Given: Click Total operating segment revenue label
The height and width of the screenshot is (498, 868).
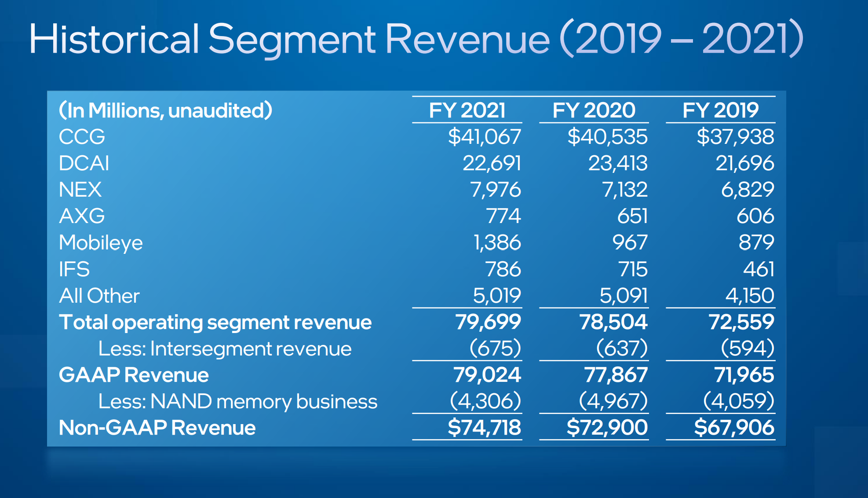Looking at the screenshot, I should pyautogui.click(x=215, y=322).
